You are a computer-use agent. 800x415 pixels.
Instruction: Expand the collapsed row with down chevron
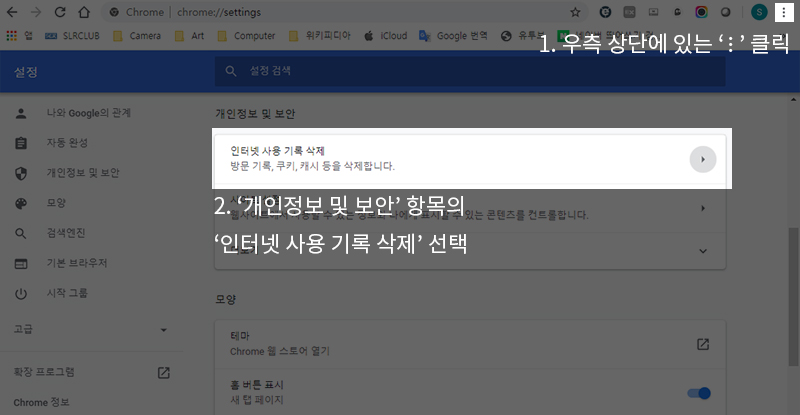pos(703,250)
